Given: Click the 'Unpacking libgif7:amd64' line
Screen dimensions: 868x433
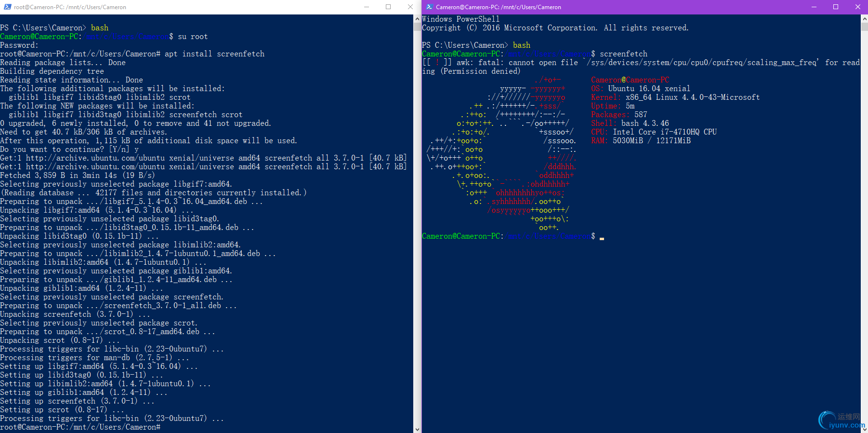Looking at the screenshot, I should coord(97,210).
